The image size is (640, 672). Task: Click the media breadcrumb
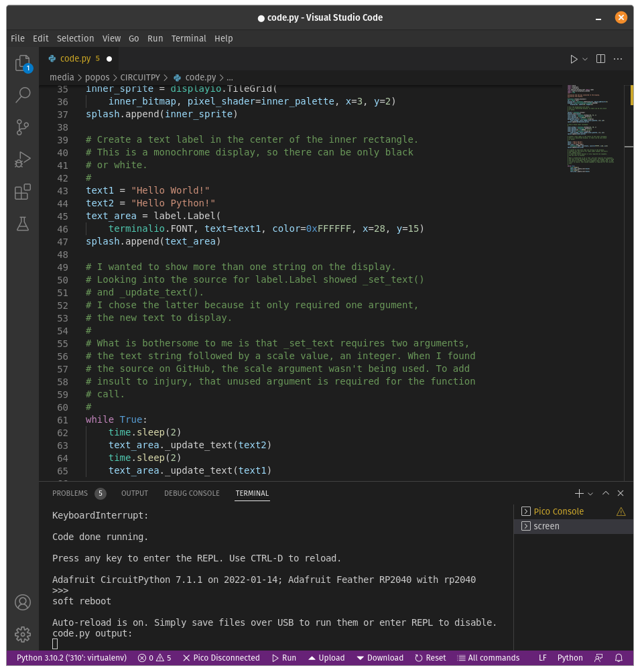(62, 78)
